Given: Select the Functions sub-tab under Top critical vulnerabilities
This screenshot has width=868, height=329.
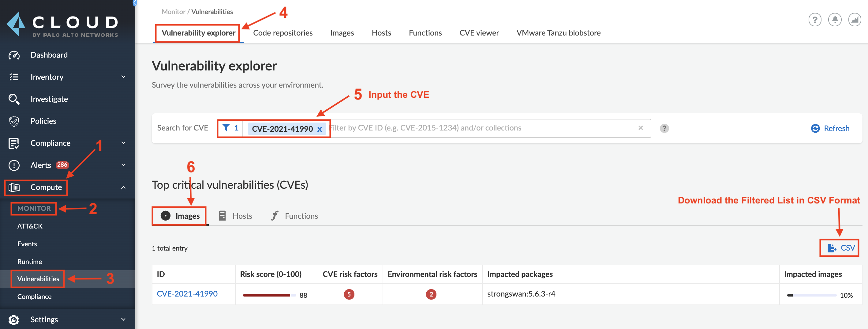Looking at the screenshot, I should 294,216.
